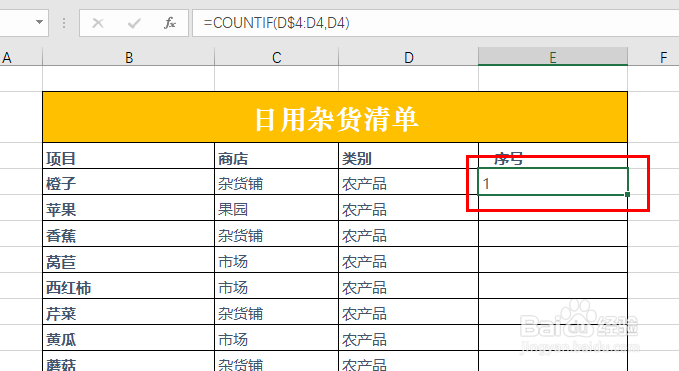
Task: Select the 序号 header cell
Action: pos(553,156)
